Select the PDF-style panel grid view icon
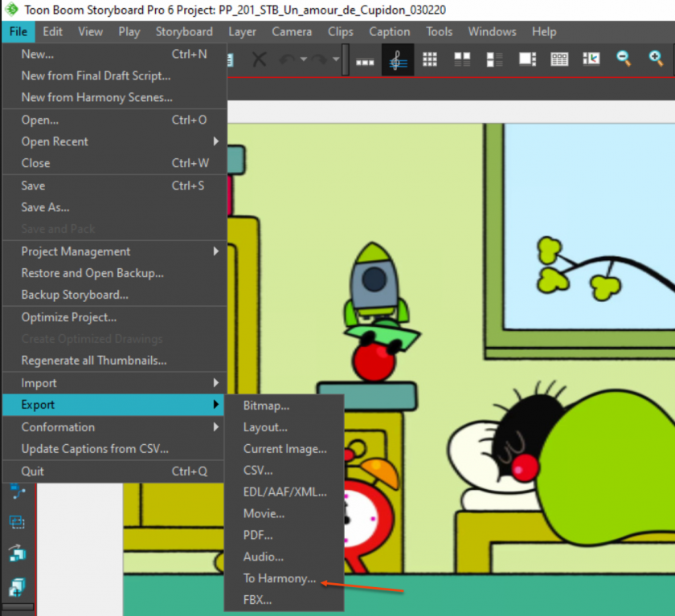This screenshot has height=616, width=675. click(559, 59)
